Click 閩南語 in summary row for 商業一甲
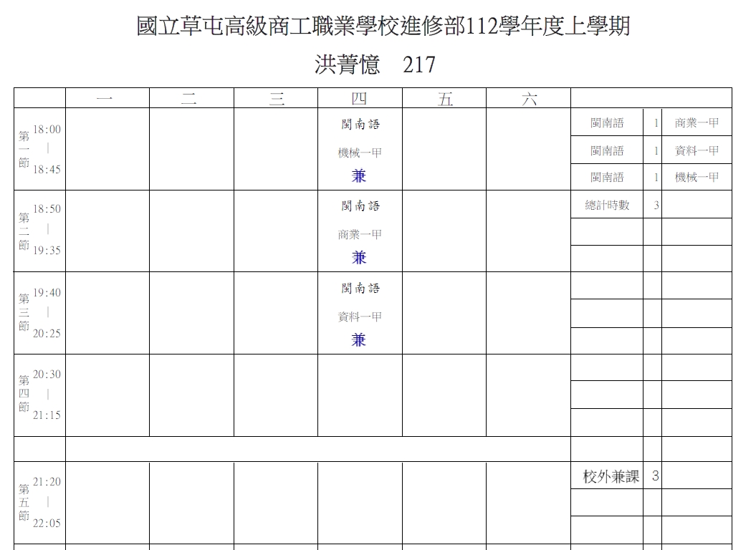 (607, 123)
